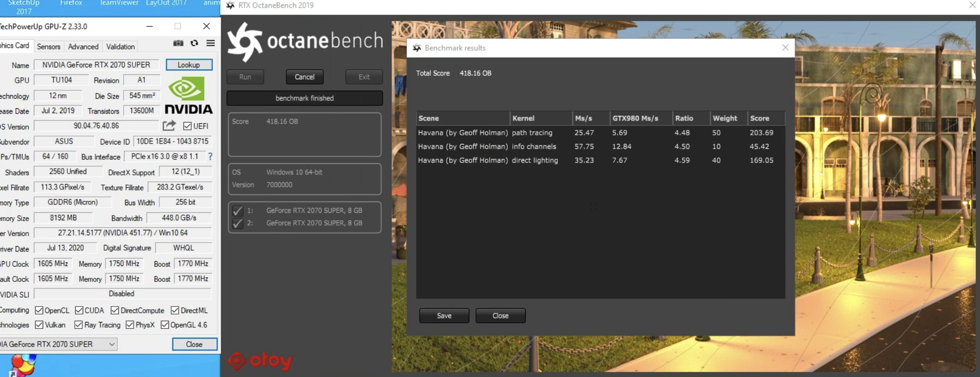Click the Device ID field
Screen dimensions: 980x377
172,141
